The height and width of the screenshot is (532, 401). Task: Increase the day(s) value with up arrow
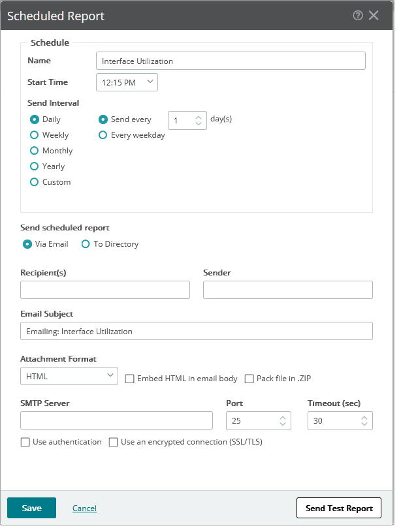(198, 116)
